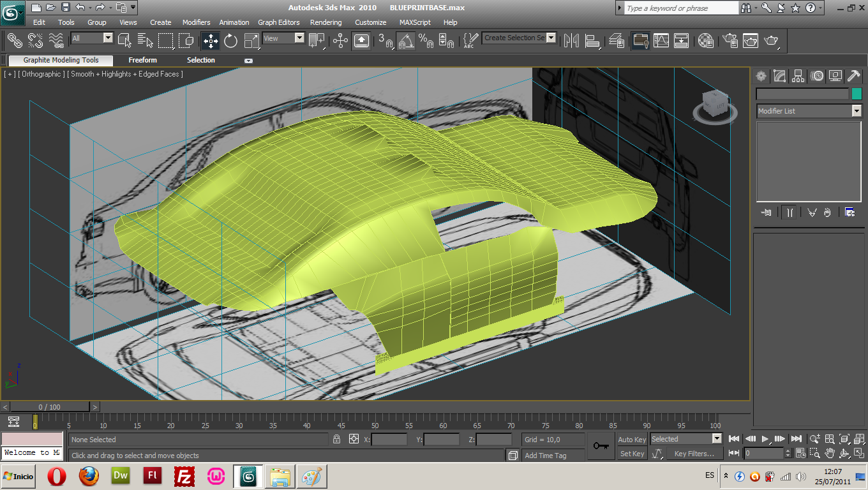Click the Key Filters button
This screenshot has height=490, width=868.
(x=694, y=454)
